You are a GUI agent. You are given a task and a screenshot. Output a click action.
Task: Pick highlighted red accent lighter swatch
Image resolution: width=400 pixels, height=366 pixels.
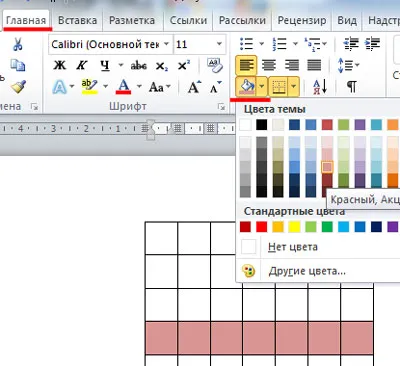(x=327, y=167)
